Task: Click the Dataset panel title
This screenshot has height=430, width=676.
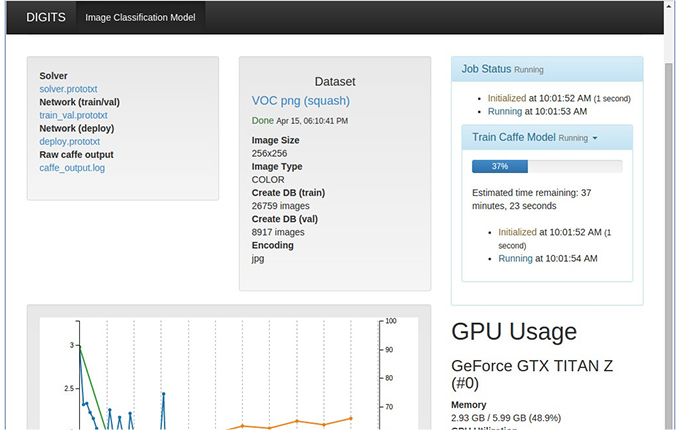Action: 335,82
